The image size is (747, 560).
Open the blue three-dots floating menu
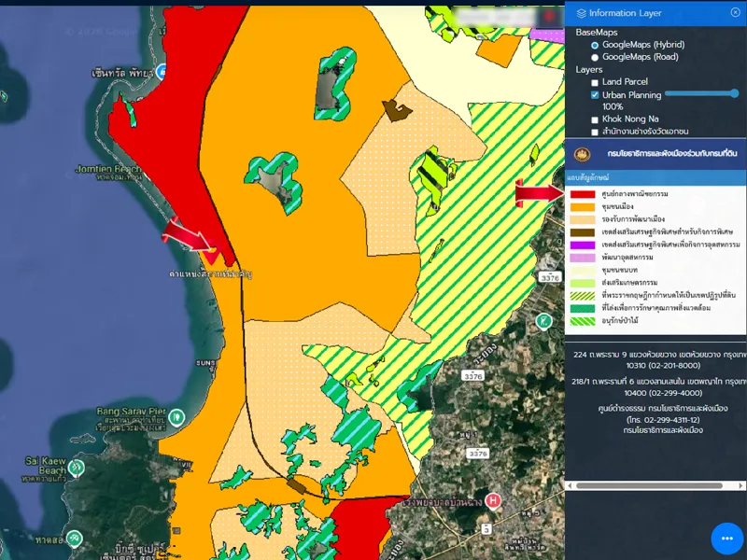[726, 539]
